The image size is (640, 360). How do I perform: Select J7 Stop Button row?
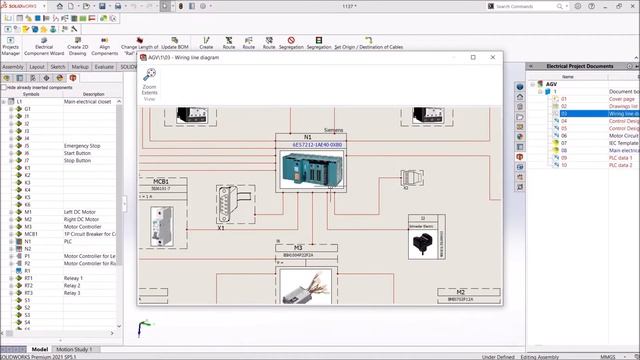[59, 160]
